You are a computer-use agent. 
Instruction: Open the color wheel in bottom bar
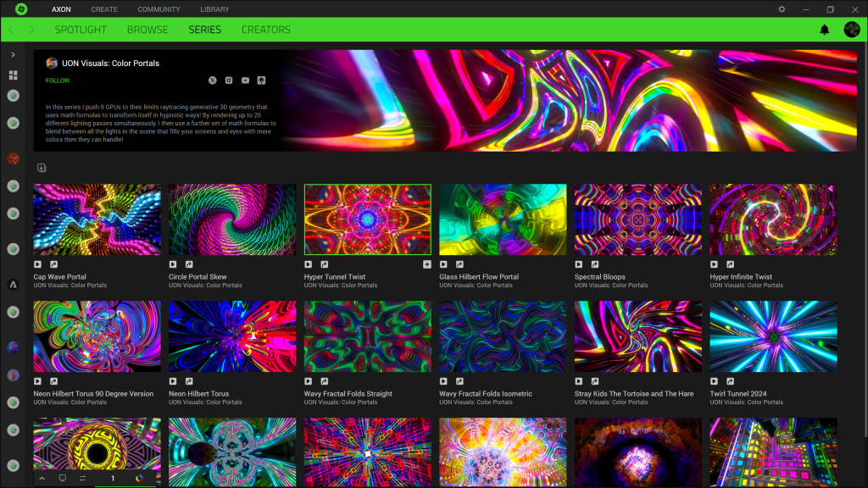pos(140,479)
